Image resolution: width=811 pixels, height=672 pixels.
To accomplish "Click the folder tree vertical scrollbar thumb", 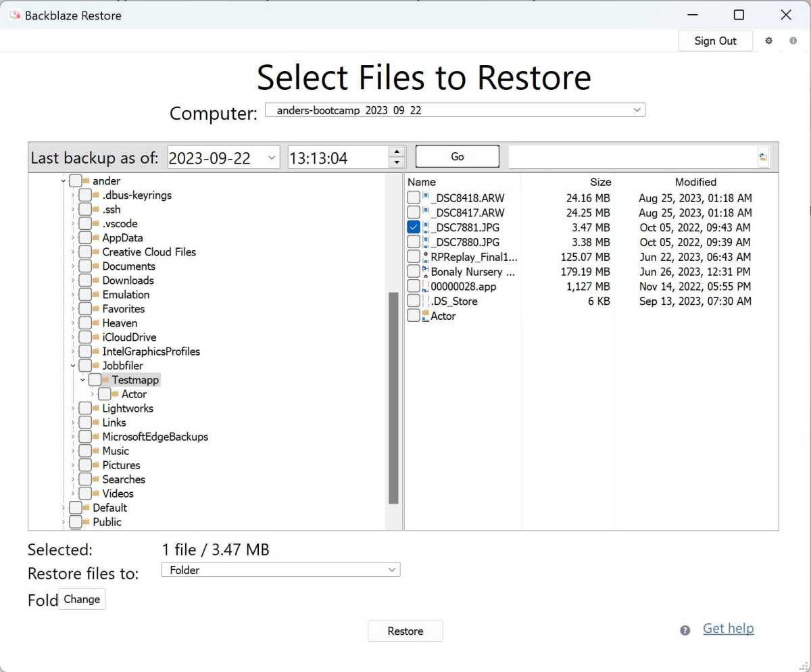I will [394, 398].
